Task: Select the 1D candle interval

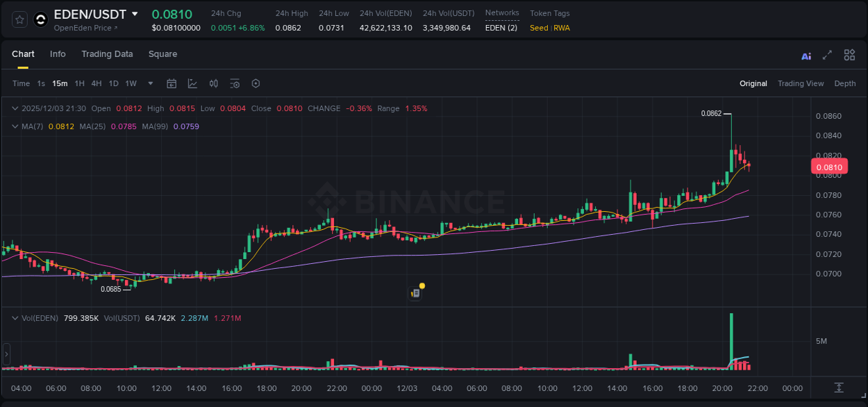Action: pos(113,83)
